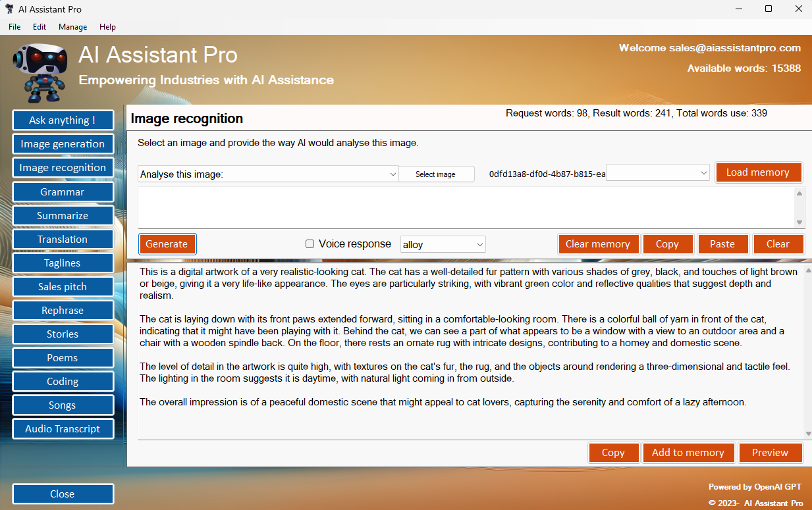
Task: Open the Edit menu
Action: (40, 27)
